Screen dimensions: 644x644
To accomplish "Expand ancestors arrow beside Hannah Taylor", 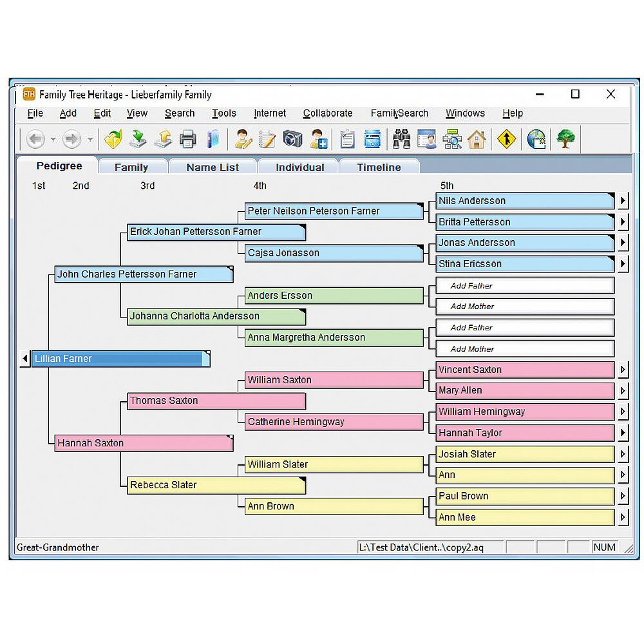I will coord(623,433).
